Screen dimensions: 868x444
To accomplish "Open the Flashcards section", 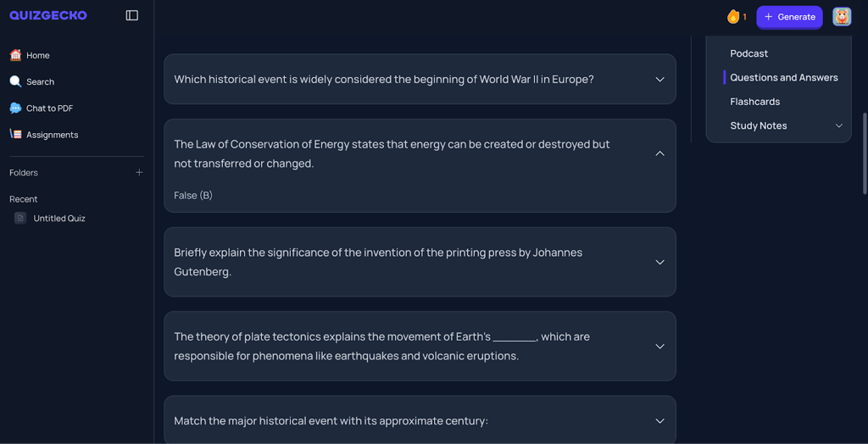I will [x=754, y=102].
